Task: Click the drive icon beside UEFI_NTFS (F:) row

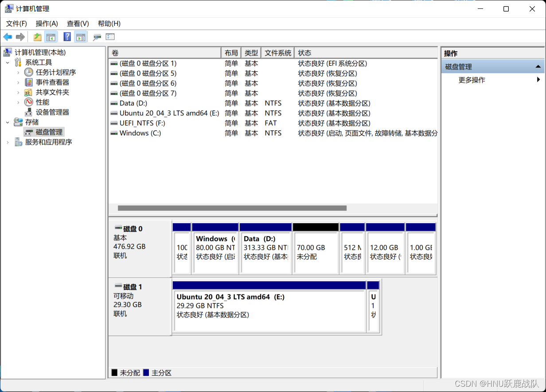Action: pos(114,123)
